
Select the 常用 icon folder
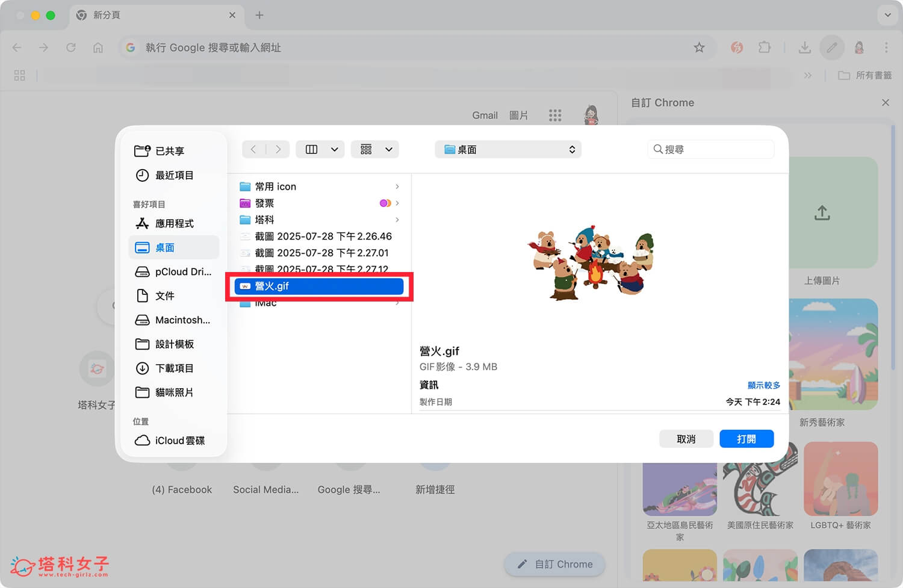(319, 187)
